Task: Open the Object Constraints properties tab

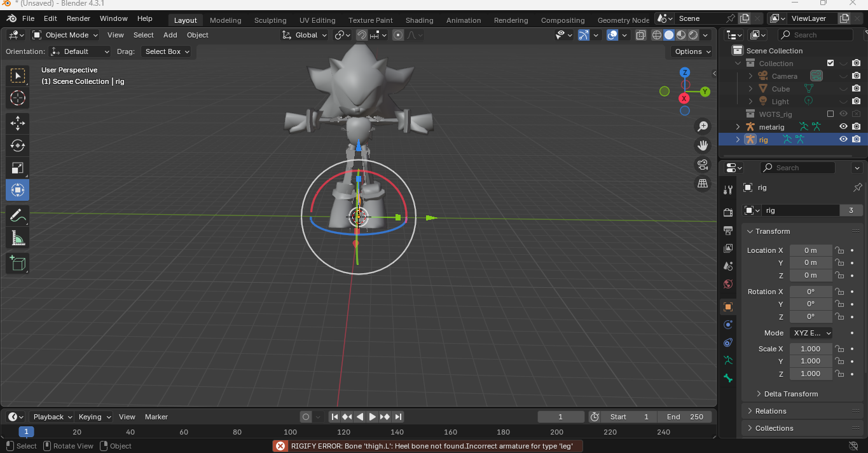Action: pyautogui.click(x=728, y=342)
